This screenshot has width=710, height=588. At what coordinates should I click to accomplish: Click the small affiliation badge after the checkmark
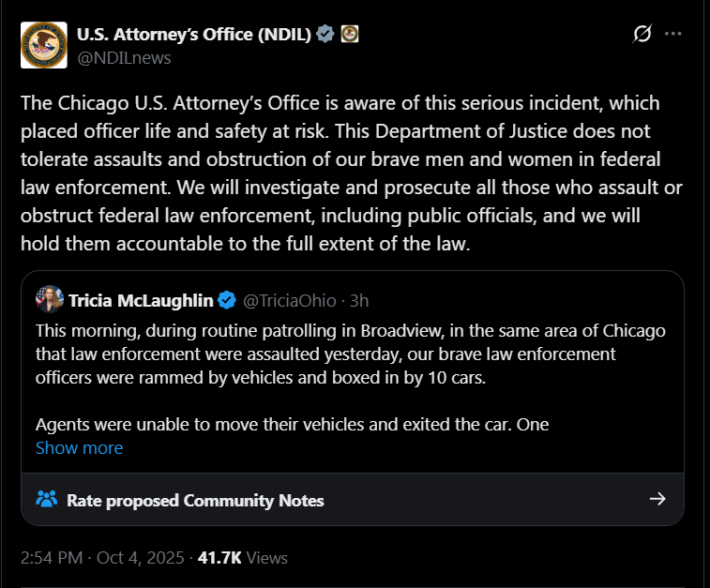click(350, 35)
